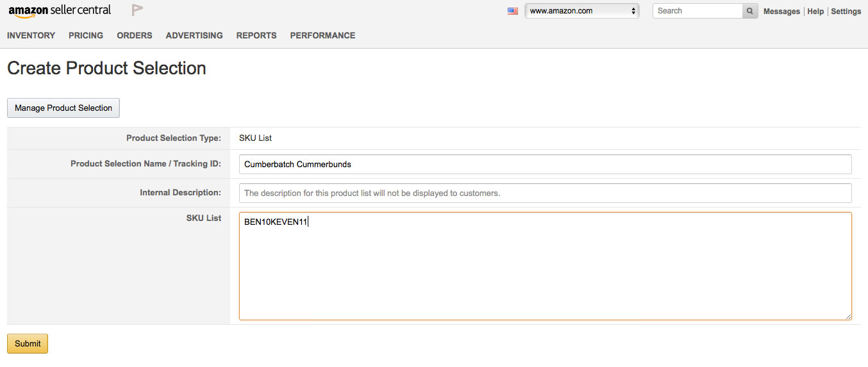Click the Amazon Seller Central logo

60,11
